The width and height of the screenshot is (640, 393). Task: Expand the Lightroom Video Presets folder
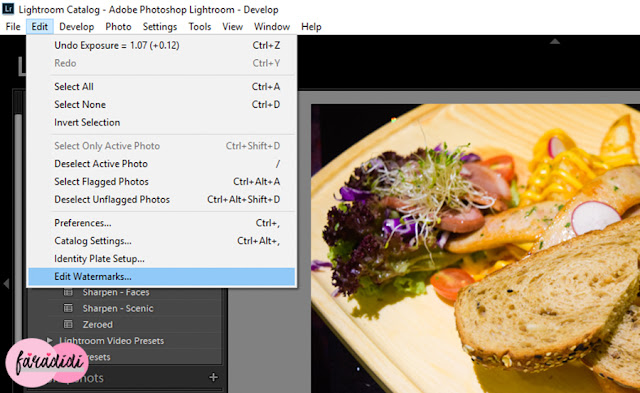tap(49, 340)
